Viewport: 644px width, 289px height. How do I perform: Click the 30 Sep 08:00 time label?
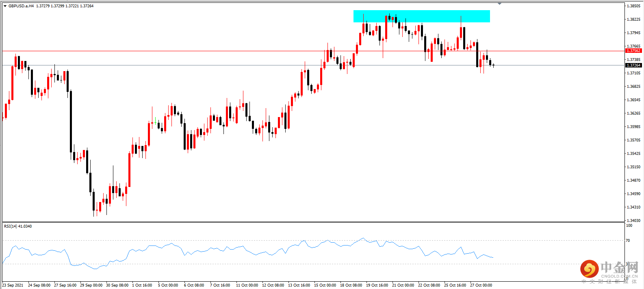point(117,285)
